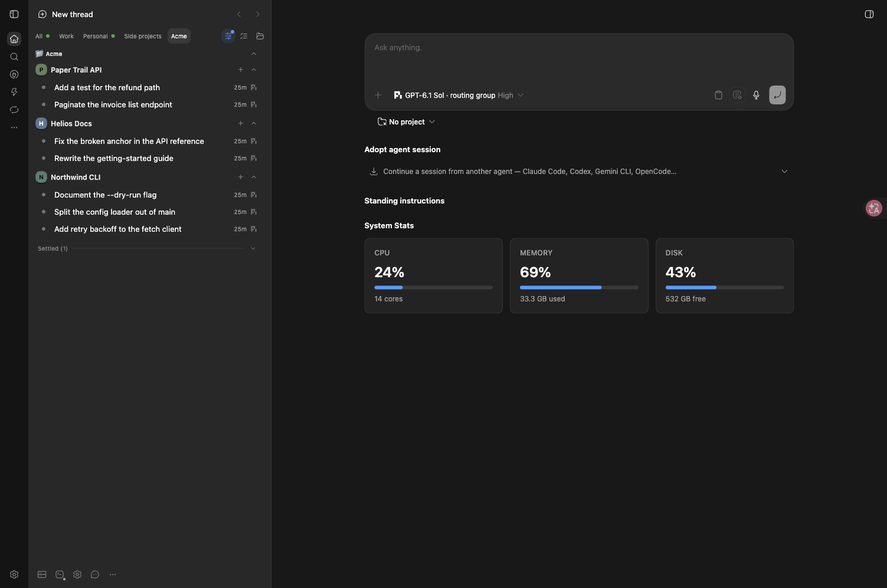
Task: Toggle the filter sliders button
Action: [228, 36]
